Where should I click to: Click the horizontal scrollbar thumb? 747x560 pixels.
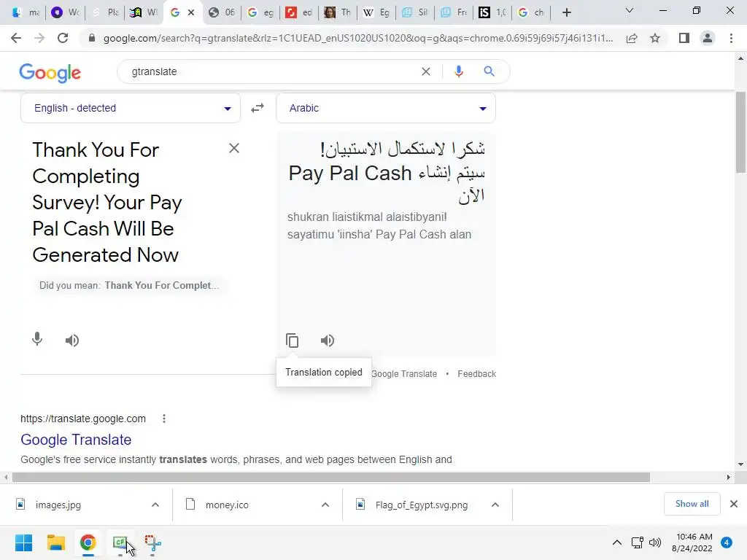tap(331, 477)
